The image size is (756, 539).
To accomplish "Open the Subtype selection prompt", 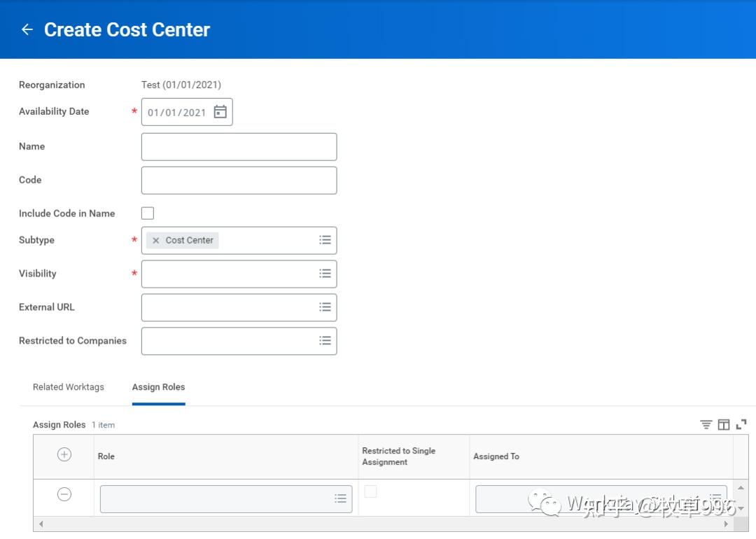I will [x=325, y=240].
